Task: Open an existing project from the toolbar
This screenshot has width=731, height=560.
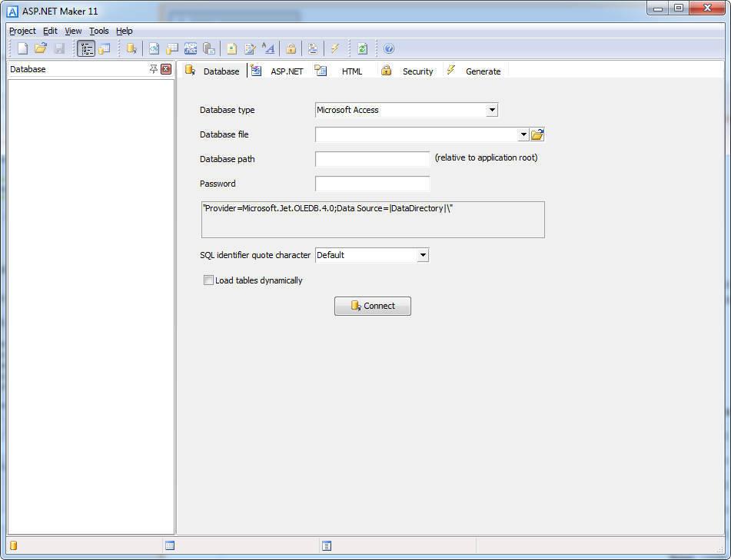Action: (x=41, y=48)
